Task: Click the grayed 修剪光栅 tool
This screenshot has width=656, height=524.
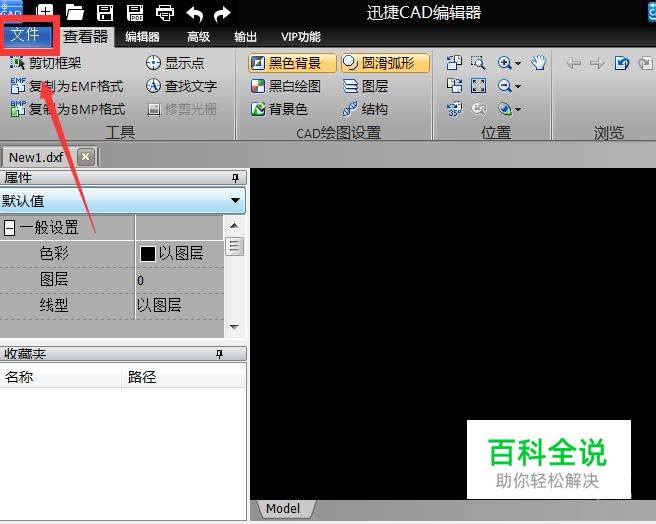Action: tap(182, 109)
